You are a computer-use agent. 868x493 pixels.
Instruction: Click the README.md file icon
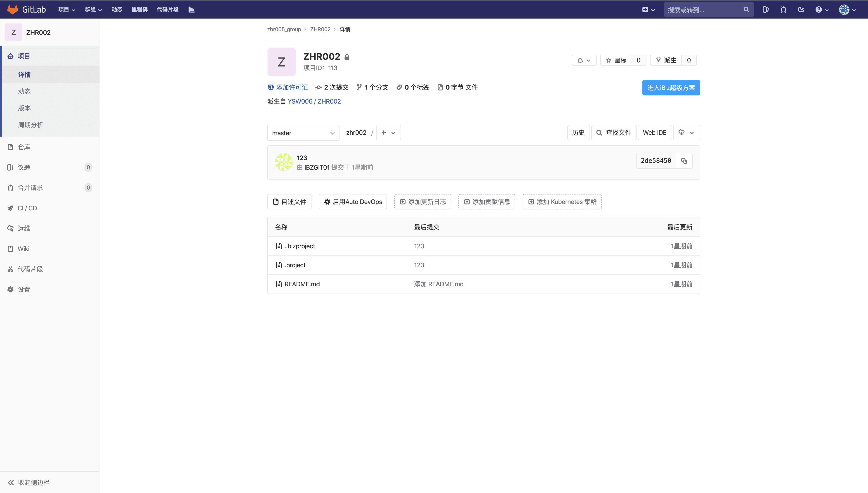tap(279, 284)
